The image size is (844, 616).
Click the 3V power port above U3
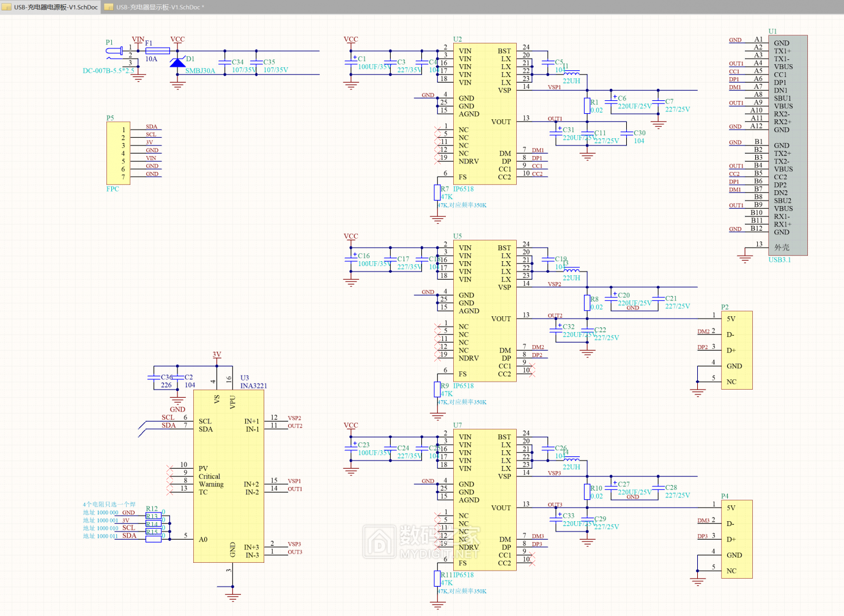pyautogui.click(x=217, y=356)
